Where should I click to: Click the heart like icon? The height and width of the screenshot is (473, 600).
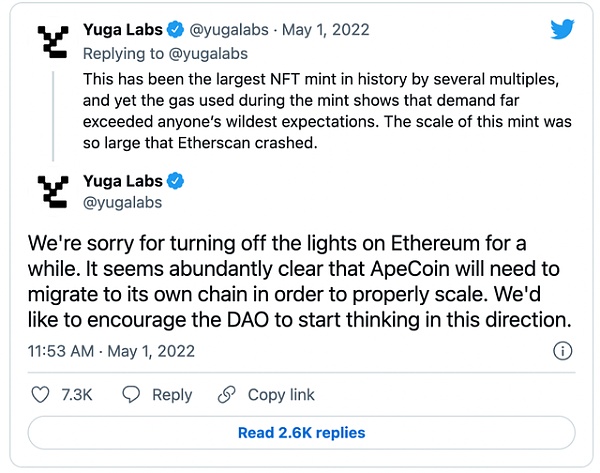(41, 395)
